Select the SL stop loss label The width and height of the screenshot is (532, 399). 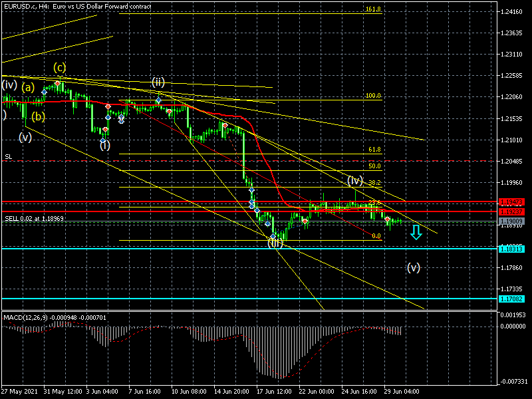click(x=8, y=157)
